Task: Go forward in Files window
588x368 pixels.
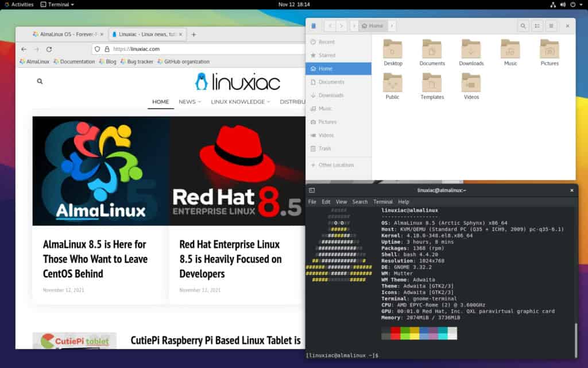Action: click(341, 26)
